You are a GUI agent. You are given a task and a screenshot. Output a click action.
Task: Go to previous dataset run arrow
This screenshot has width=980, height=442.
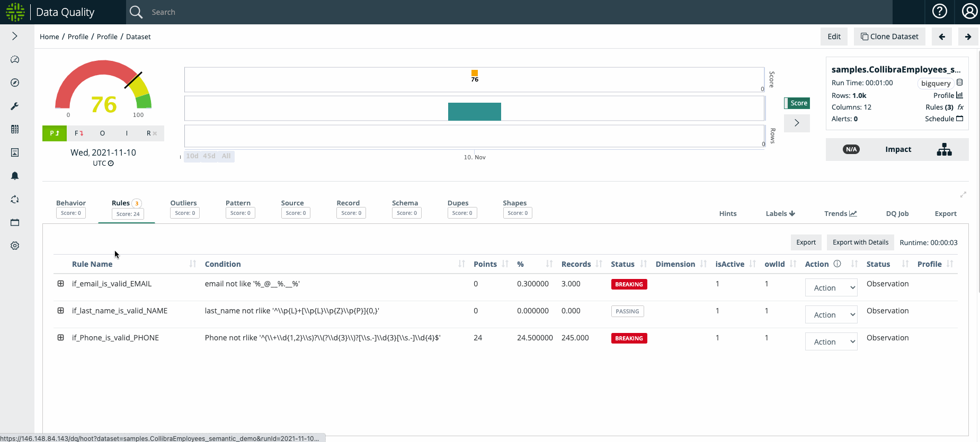[x=941, y=37]
